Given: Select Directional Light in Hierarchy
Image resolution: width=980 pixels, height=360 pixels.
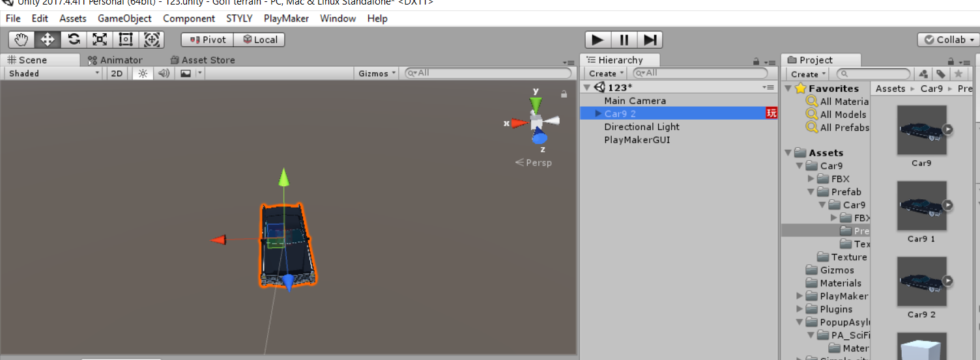Looking at the screenshot, I should tap(641, 127).
